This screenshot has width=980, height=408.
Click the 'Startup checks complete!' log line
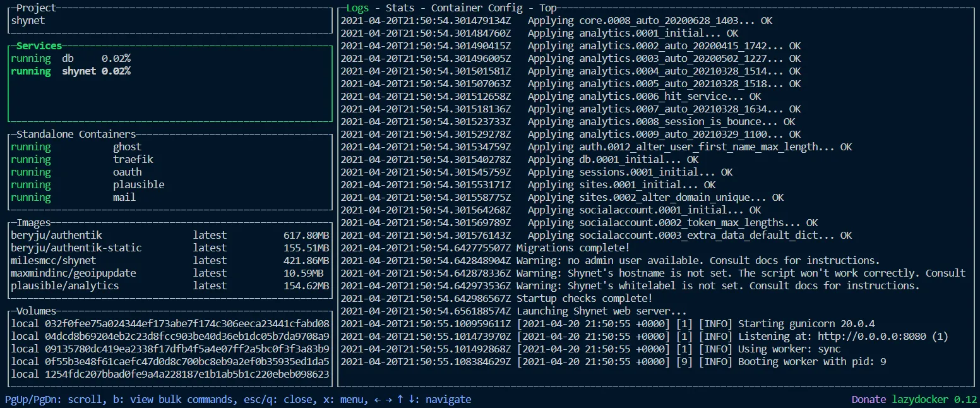pyautogui.click(x=496, y=298)
